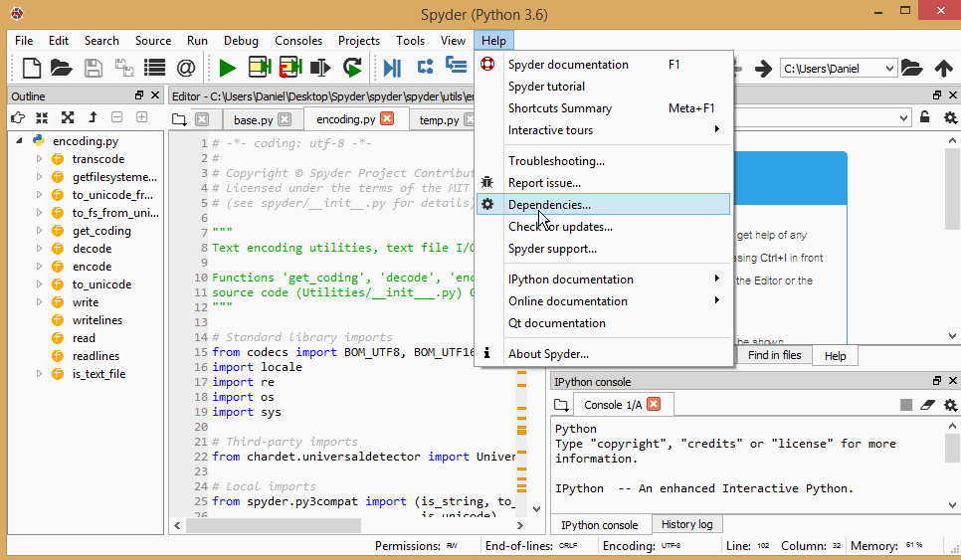Select Dependencies... menu entry
This screenshot has width=961, height=560.
[x=604, y=205]
